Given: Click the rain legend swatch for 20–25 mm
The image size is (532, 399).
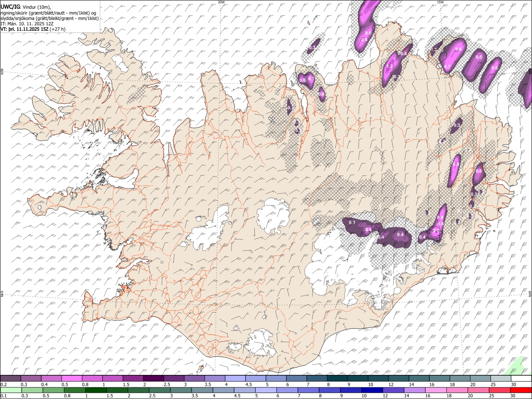Looking at the screenshot, I should click(x=478, y=390).
